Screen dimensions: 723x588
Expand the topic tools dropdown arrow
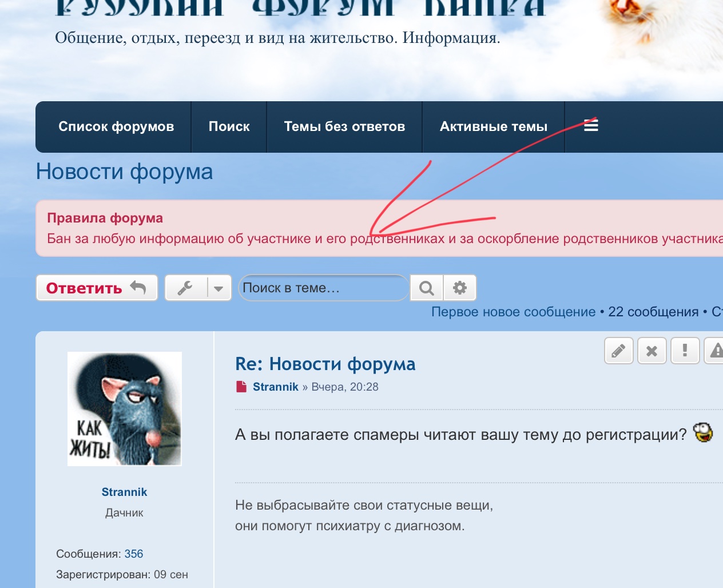[x=219, y=288]
